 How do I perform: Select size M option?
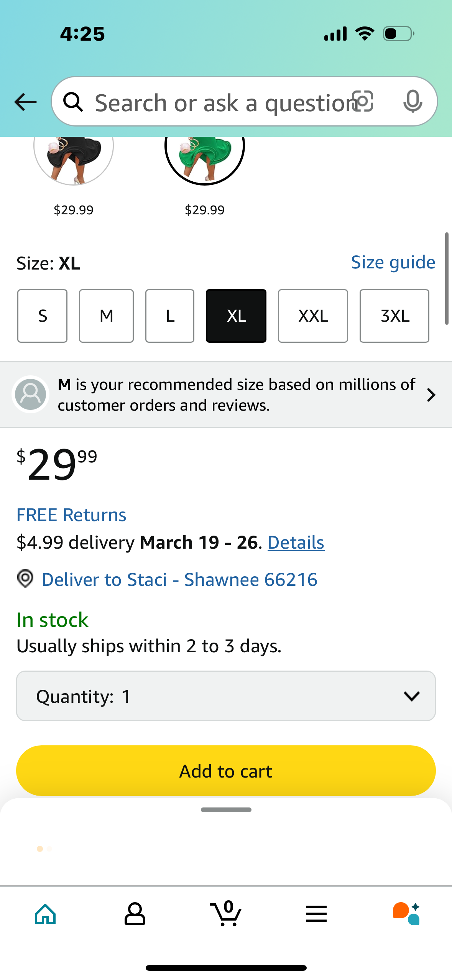[106, 316]
